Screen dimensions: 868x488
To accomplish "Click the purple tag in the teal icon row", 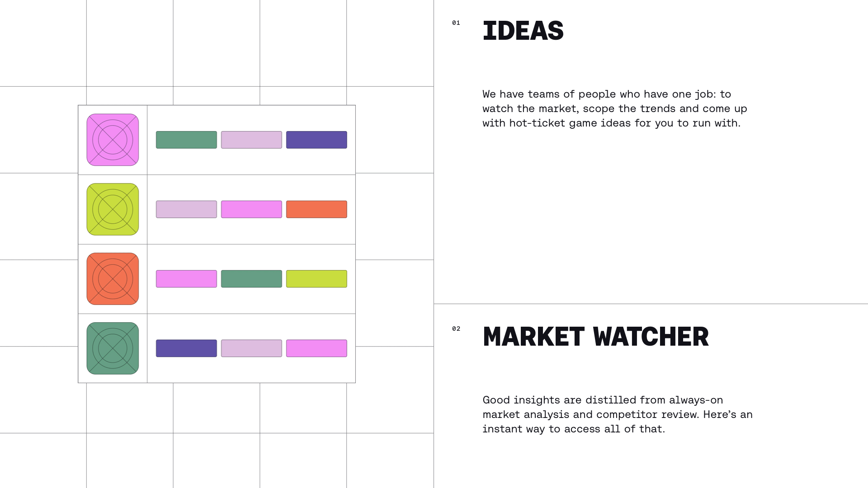I will pos(186,348).
